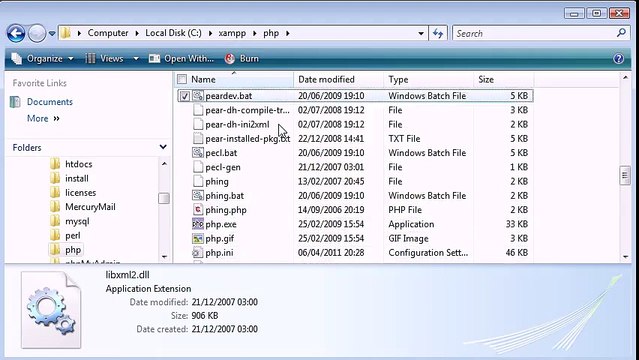Select the pear-dh-compile-tr... file

coord(247,110)
